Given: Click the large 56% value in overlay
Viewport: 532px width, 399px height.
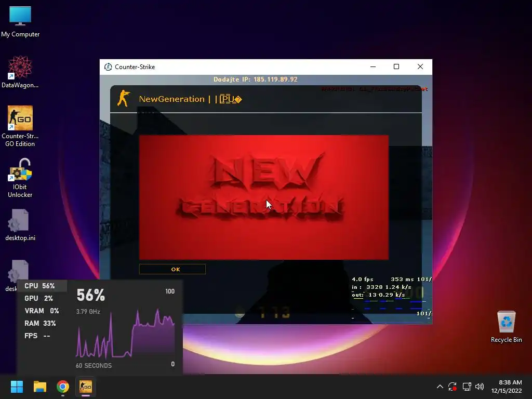Looking at the screenshot, I should tap(90, 295).
